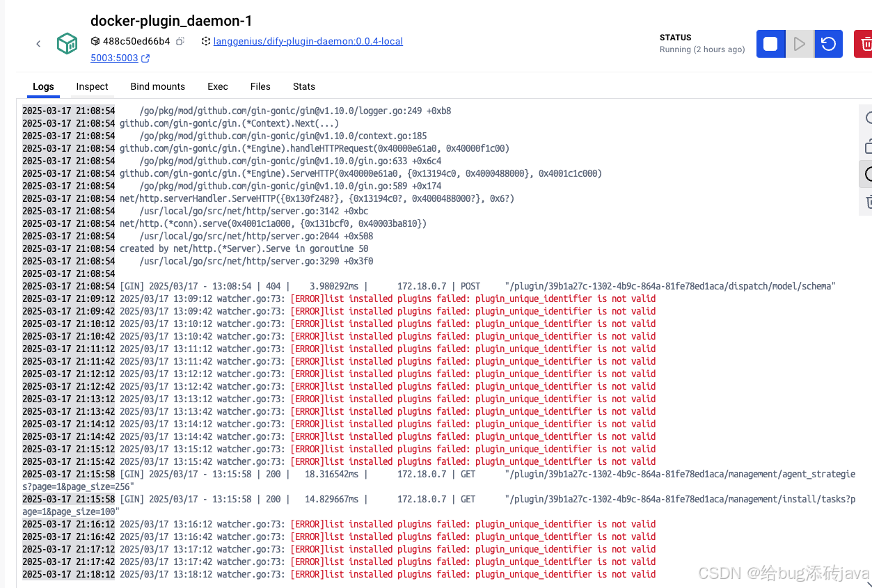872x588 pixels.
Task: Clear logs with the log toolbar trash icon
Action: coord(867,202)
